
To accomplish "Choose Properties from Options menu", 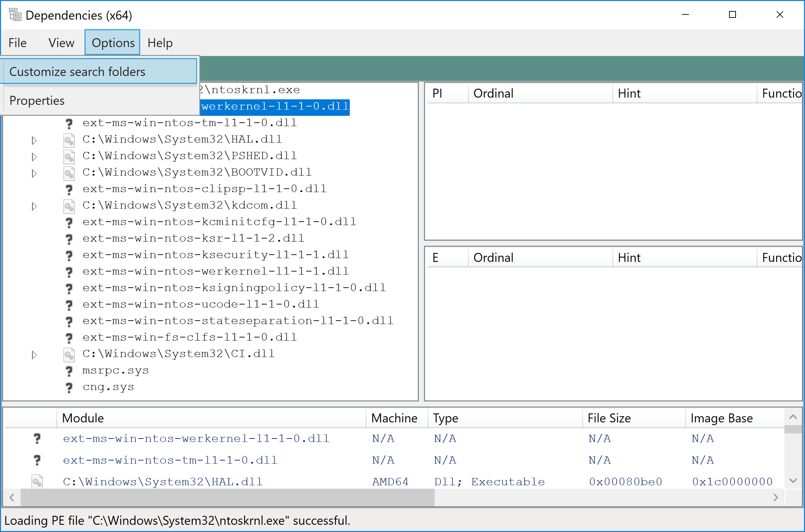I will (99, 100).
